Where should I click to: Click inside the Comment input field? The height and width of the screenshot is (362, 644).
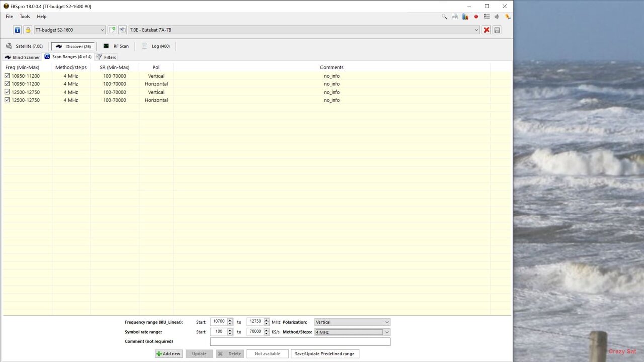[x=300, y=341]
